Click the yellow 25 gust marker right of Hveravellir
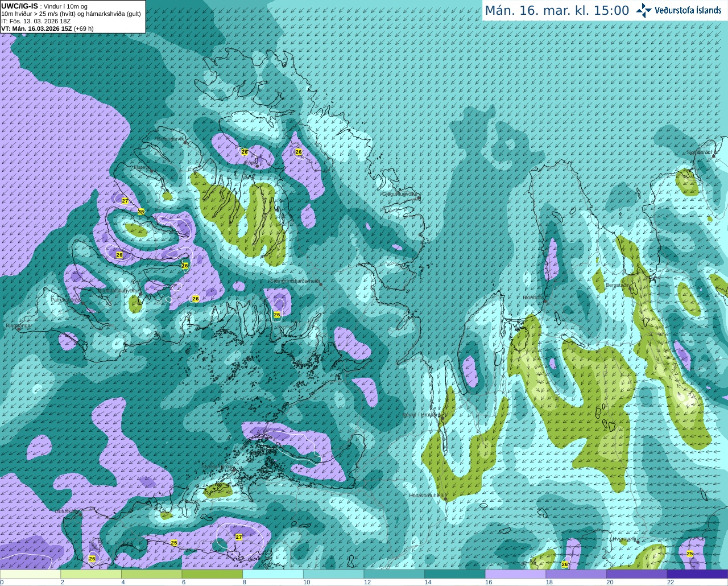Image resolution: width=728 pixels, height=586 pixels. [690, 554]
